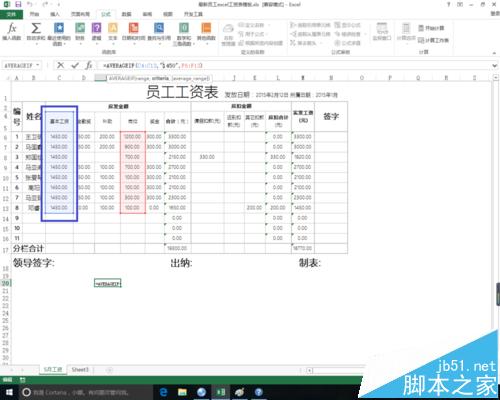Click the horizontal scrollbar left arrow
500x400 pixels.
tap(310, 370)
